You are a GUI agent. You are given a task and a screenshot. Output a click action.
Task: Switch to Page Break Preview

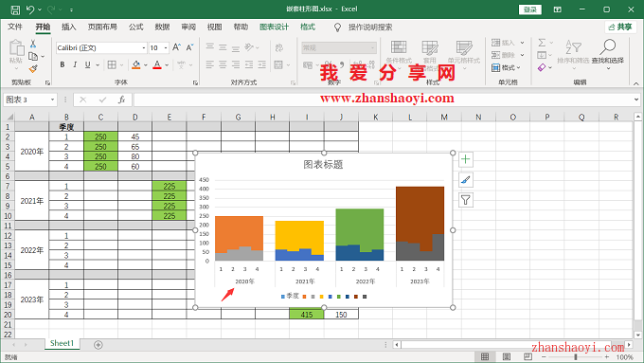coord(528,356)
